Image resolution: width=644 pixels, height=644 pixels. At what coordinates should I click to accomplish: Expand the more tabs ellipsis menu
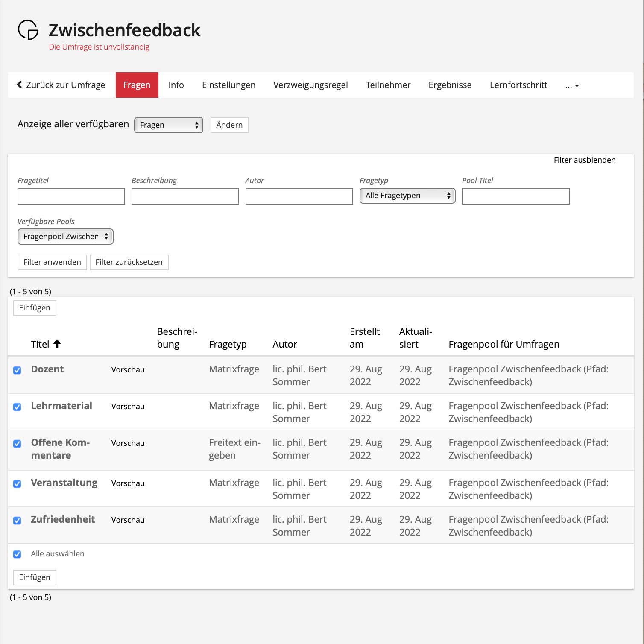(572, 85)
